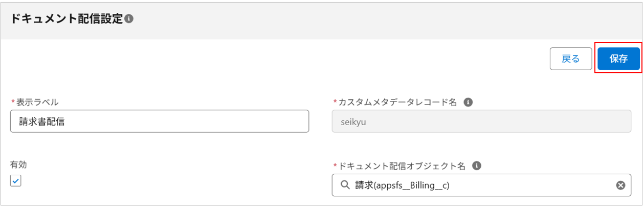The height and width of the screenshot is (206, 644).
Task: Click the 表示ラベル field label
Action: pos(38,102)
